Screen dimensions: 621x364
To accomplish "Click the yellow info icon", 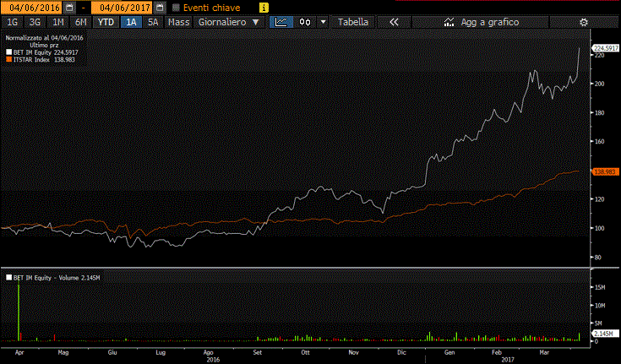I will [264, 7].
